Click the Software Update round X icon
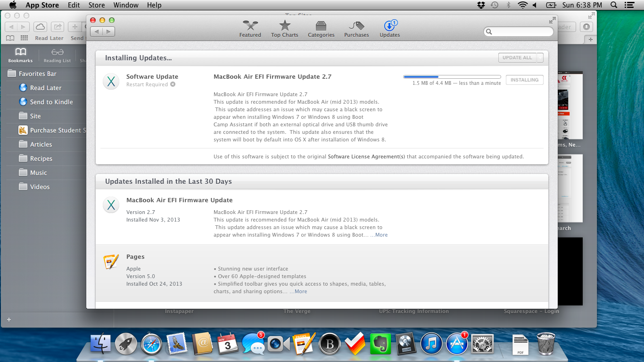644x362 pixels. point(111,82)
